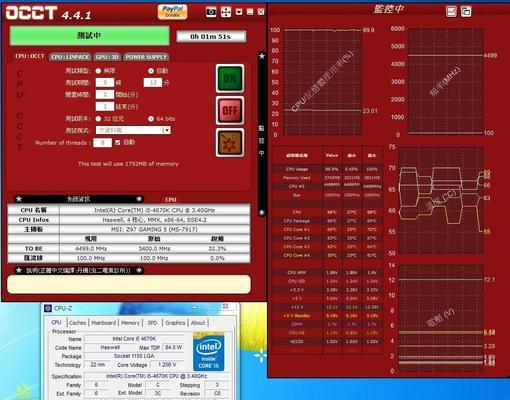Select the CPU tab beside system info header
The height and width of the screenshot is (400, 510).
(171, 200)
